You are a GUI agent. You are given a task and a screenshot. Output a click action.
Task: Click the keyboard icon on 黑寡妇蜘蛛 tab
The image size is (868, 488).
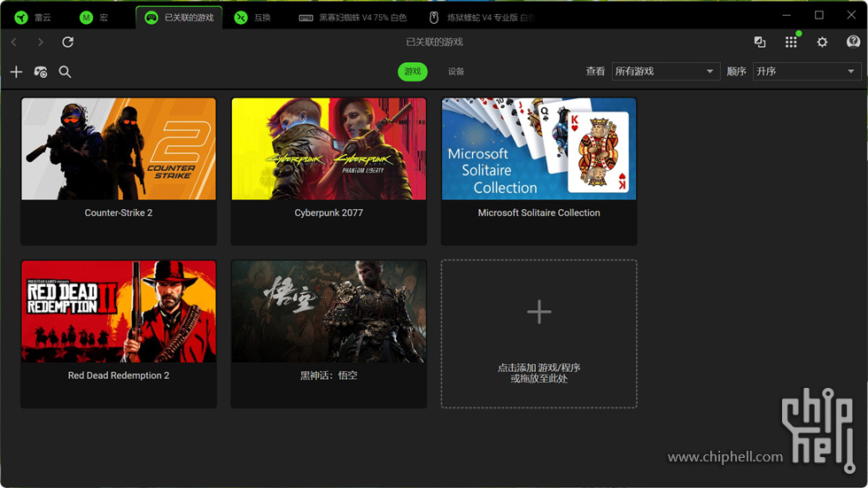point(306,18)
